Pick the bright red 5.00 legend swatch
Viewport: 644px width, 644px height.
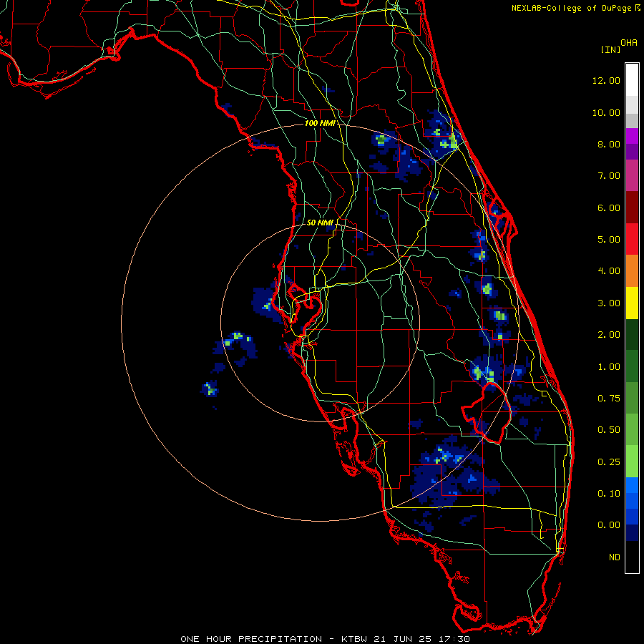632,239
